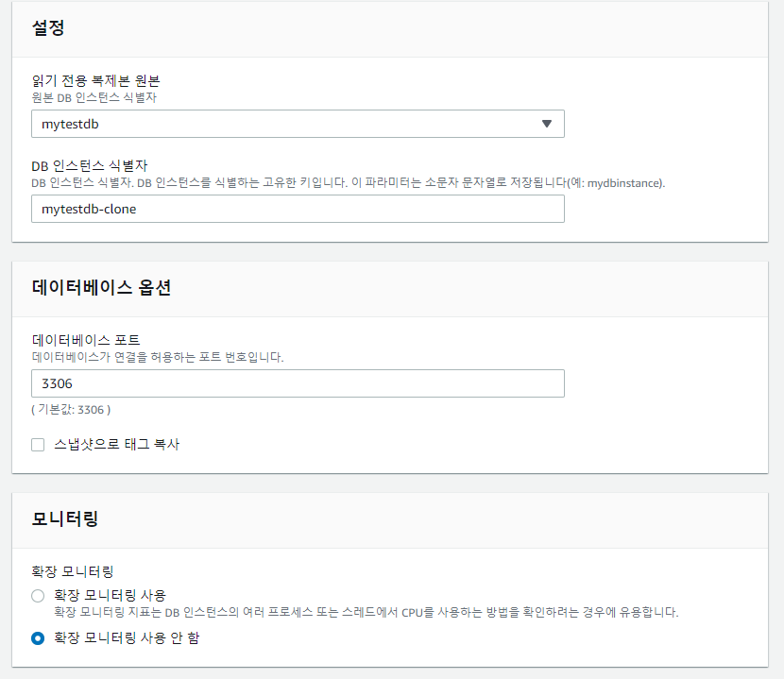Screen dimensions: 784x679
Task: Enable the 스냅샷으로 태그 복사 checkbox
Action: coord(38,445)
